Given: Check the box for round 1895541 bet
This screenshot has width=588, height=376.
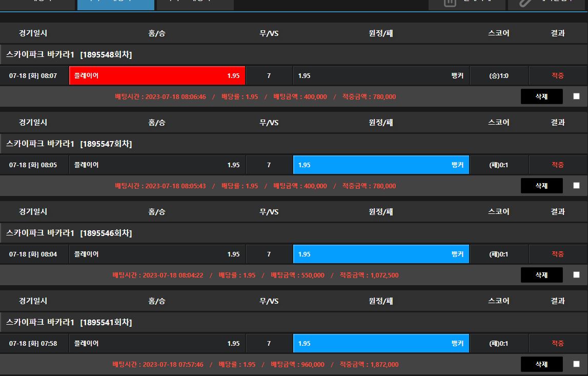Looking at the screenshot, I should 576,364.
